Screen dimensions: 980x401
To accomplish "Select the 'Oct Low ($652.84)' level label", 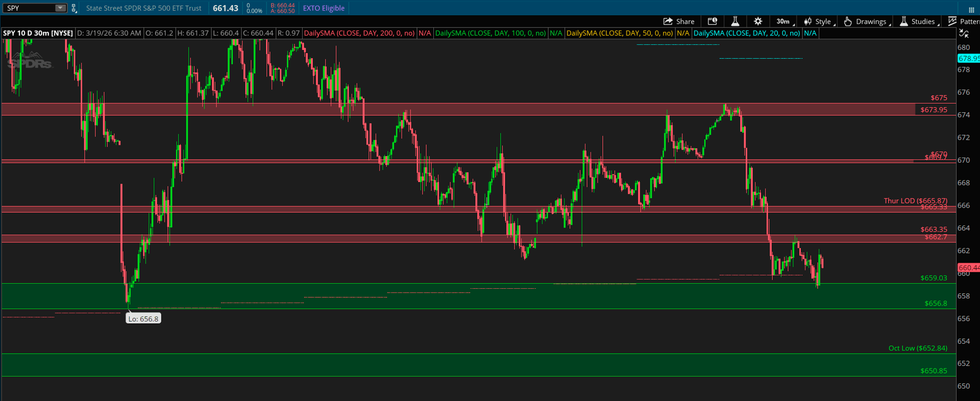I will tap(918, 348).
